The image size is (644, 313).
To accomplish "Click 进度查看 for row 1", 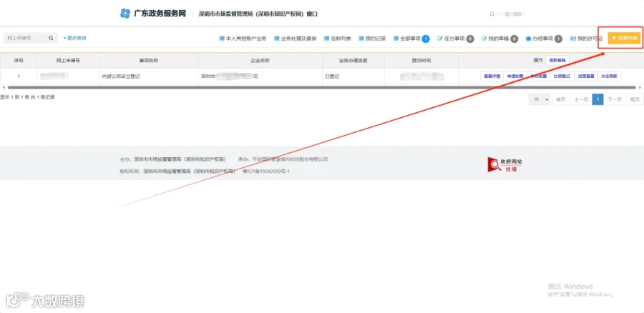I will (x=585, y=76).
